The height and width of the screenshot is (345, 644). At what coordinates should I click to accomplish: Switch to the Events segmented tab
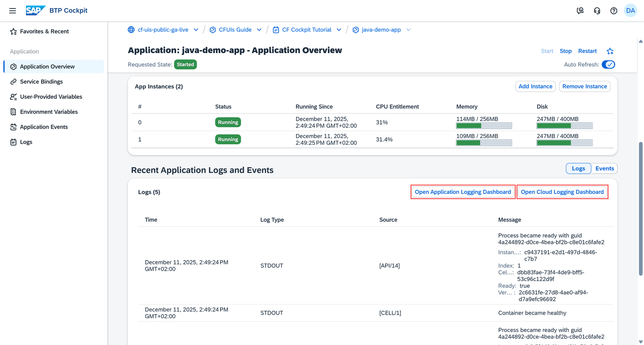(x=605, y=168)
